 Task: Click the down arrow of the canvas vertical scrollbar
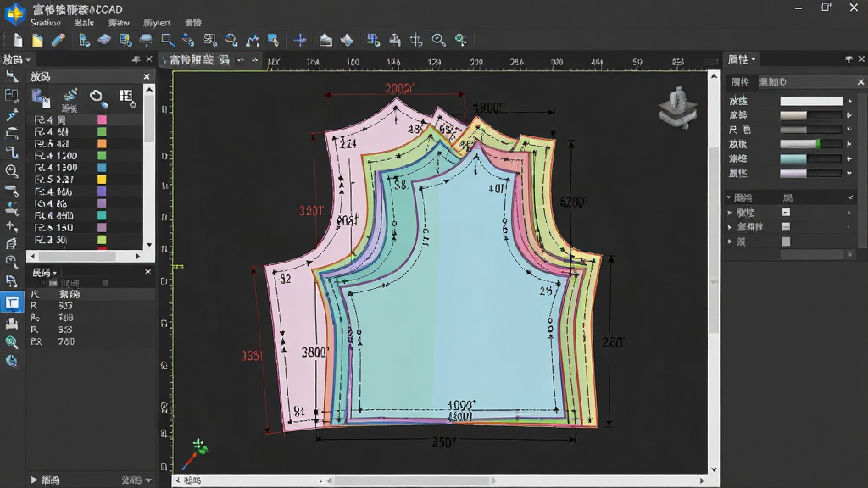click(x=714, y=469)
